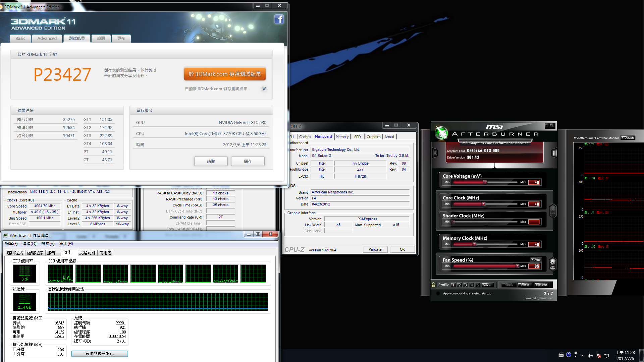Click the P23427 score text
Screen dimensions: 644x362
tap(62, 74)
